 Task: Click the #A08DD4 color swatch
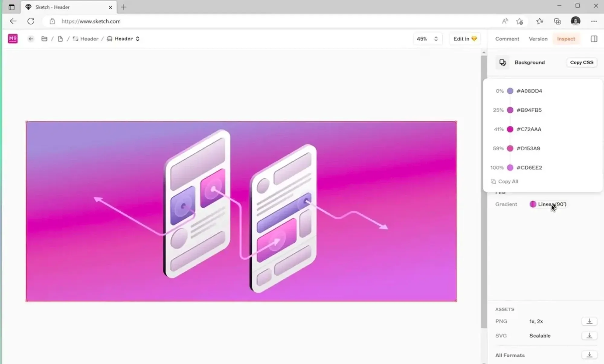point(510,91)
